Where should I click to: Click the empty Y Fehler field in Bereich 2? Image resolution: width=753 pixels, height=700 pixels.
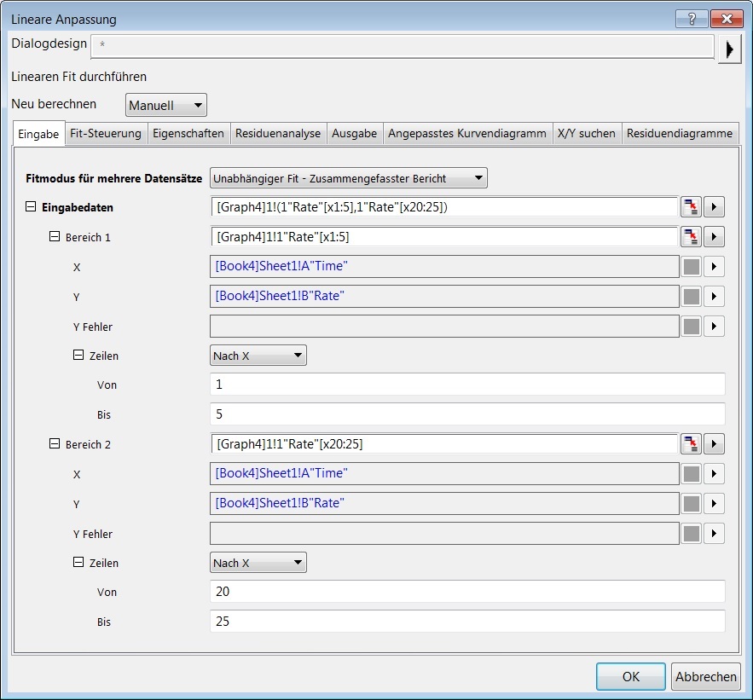tap(444, 534)
